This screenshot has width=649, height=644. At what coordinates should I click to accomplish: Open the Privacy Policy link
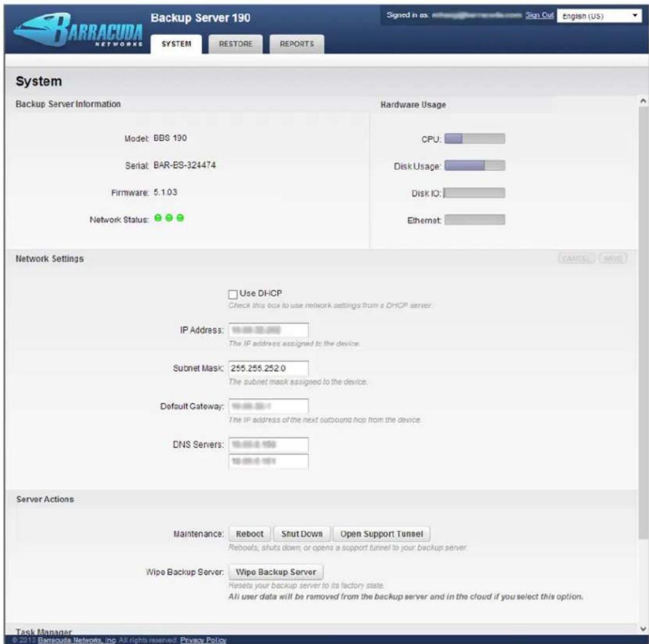[203, 640]
